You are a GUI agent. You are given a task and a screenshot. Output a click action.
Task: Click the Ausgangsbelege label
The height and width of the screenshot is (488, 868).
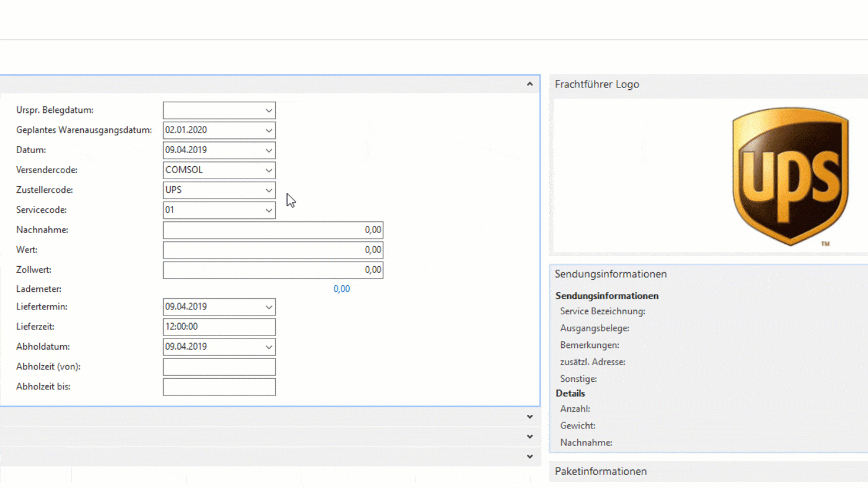[x=595, y=328]
